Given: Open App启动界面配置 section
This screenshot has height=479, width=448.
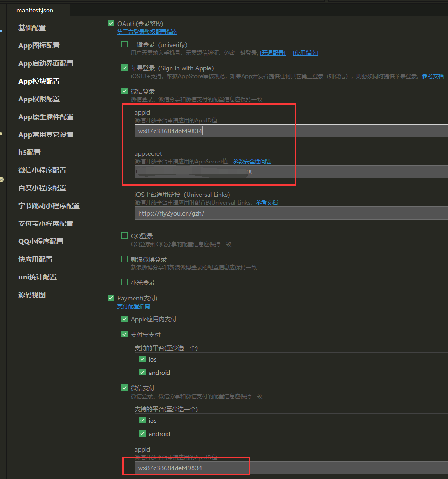Looking at the screenshot, I should [46, 63].
